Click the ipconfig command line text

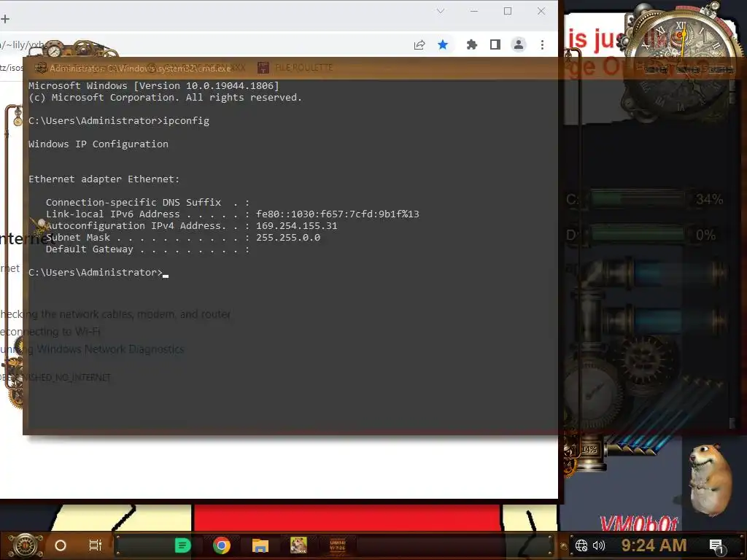186,121
